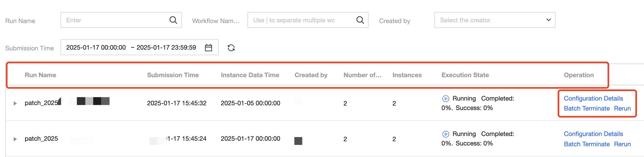
Task: Open the Submission Time calendar picker icon
Action: (x=208, y=48)
